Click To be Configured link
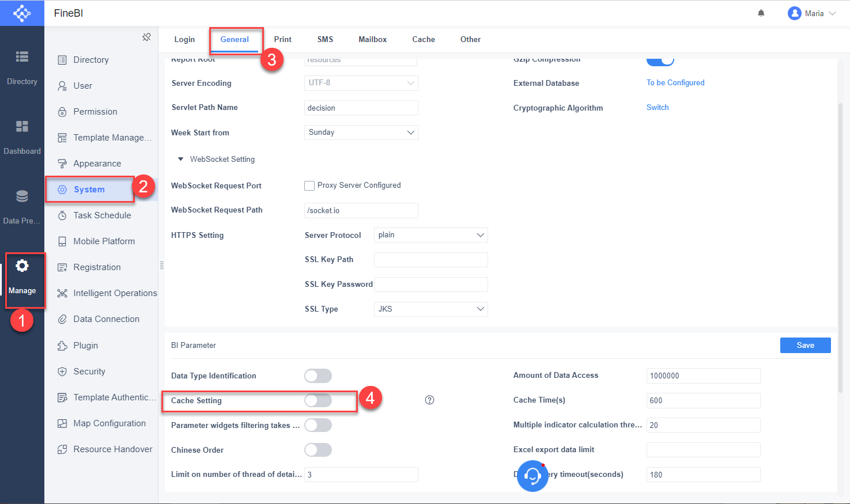This screenshot has height=504, width=850. (x=675, y=83)
